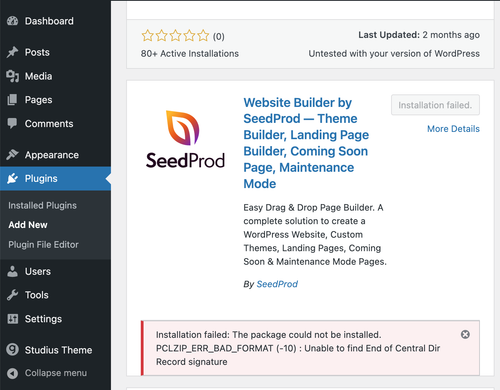Click the '80+ Active Installations' text

point(190,54)
